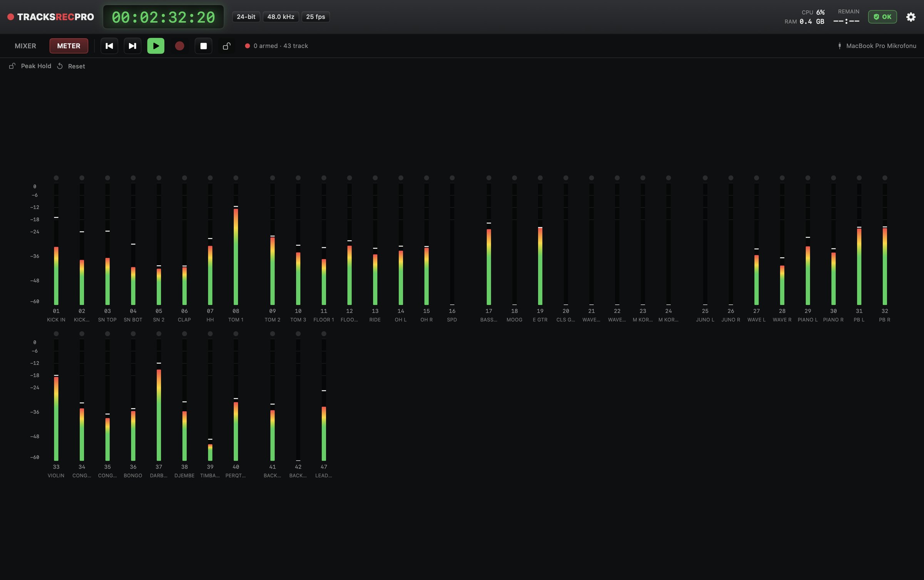Arm track 47 LEAD indicator dot
Screen dimensions: 924x580
coord(324,334)
